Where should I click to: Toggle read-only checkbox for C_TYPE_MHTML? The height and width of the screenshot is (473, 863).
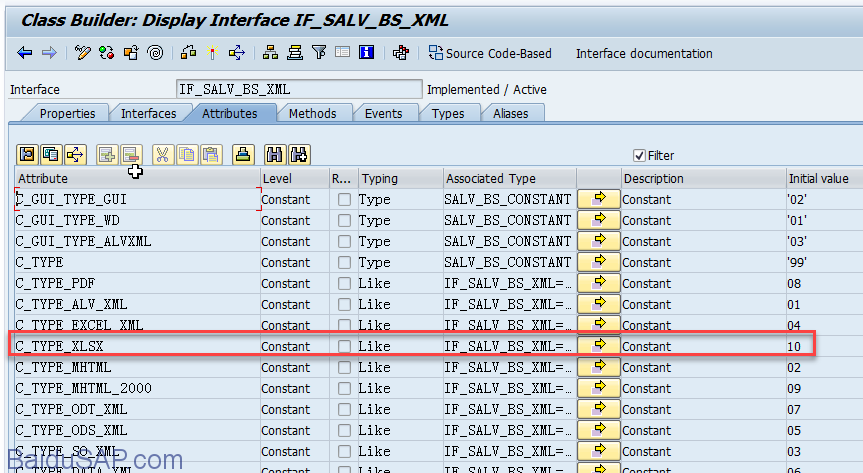345,367
